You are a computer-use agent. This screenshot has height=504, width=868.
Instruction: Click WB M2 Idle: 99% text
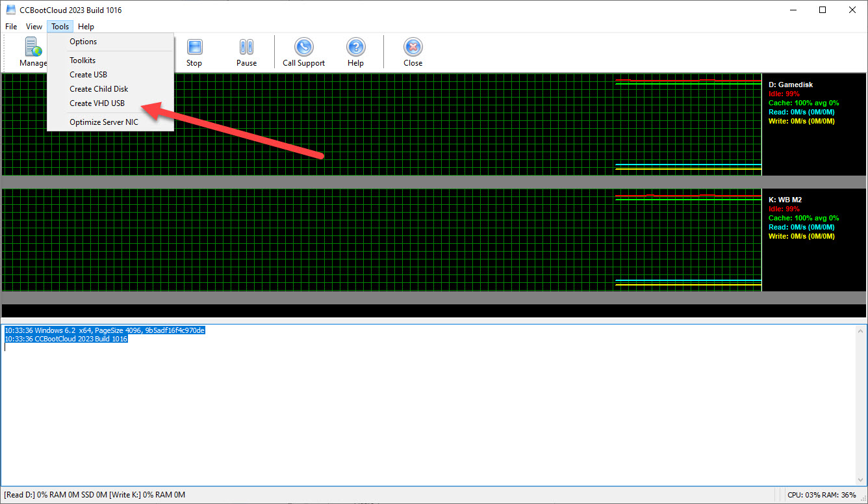coord(784,209)
